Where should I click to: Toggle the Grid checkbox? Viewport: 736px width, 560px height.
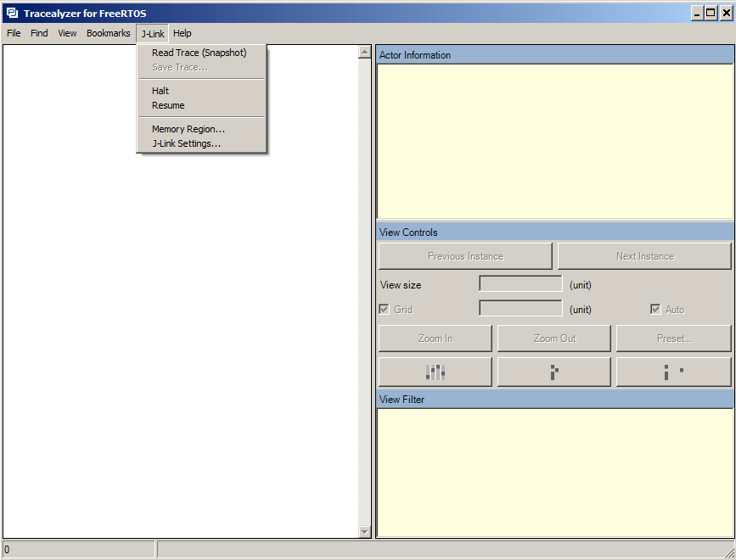click(x=384, y=309)
